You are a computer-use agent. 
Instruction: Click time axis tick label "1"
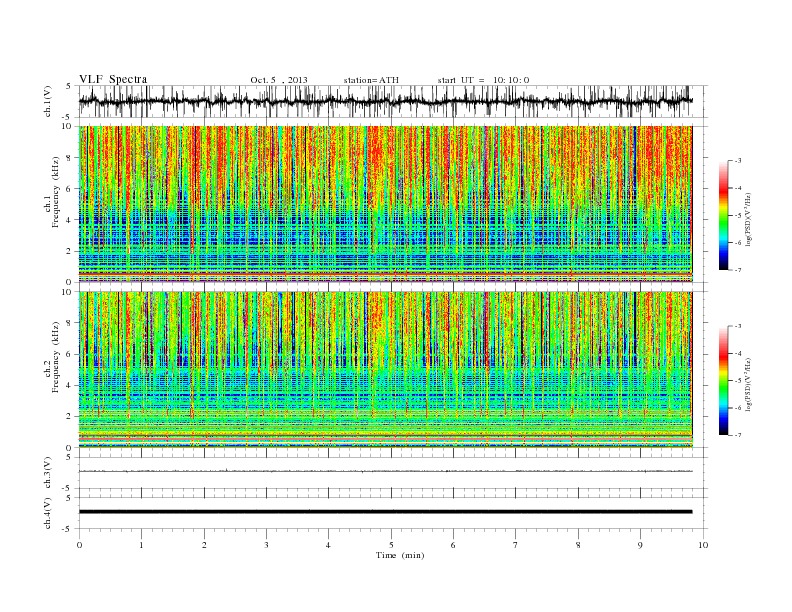coord(141,545)
